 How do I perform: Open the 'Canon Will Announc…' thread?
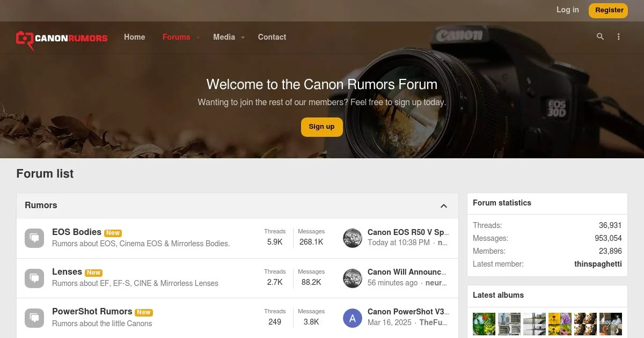click(x=407, y=272)
